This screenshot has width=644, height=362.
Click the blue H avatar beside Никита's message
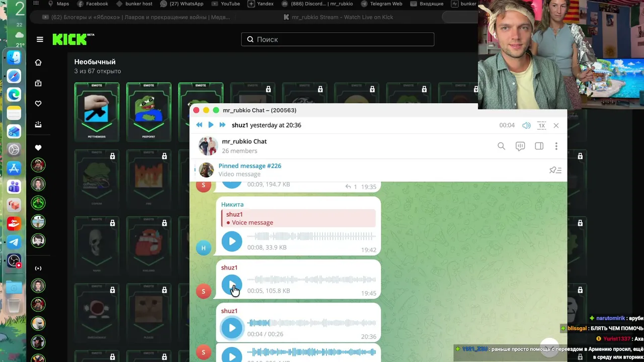pos(203,247)
